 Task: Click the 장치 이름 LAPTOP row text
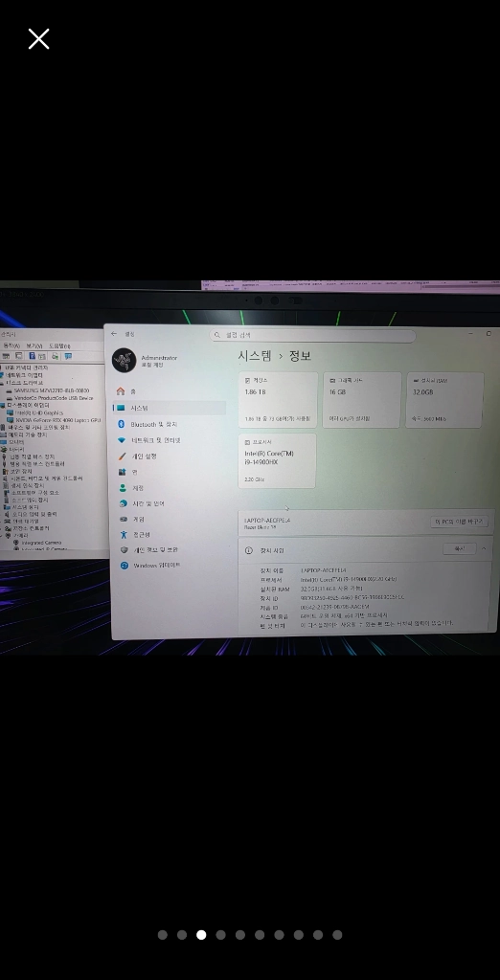click(x=323, y=570)
